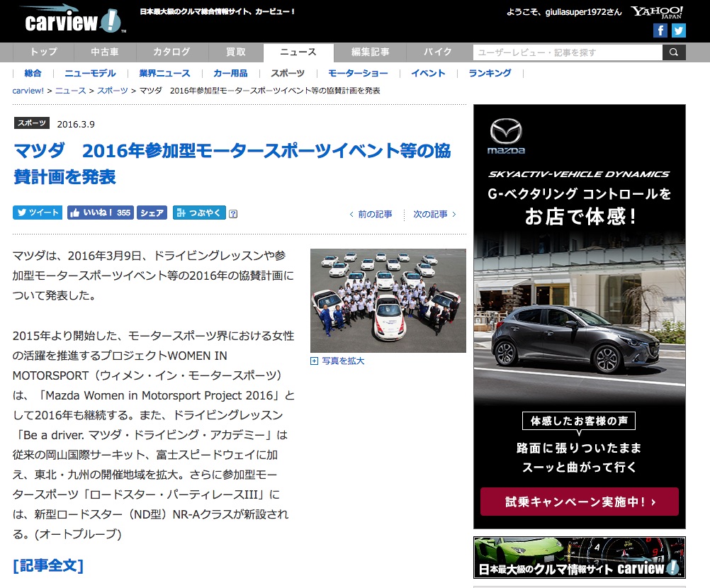Click the article date 2016.3.9
710x588 pixels.
pyautogui.click(x=76, y=124)
